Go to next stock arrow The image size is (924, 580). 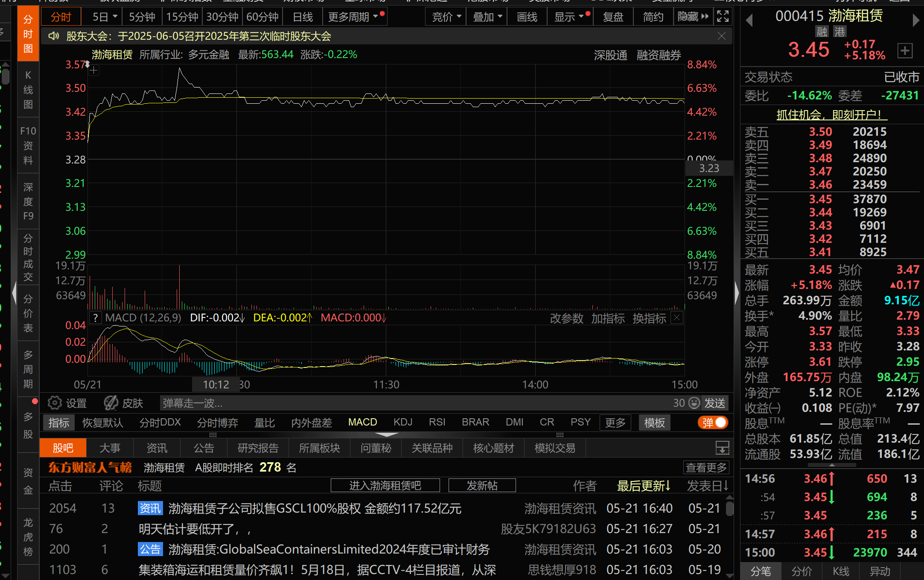pyautogui.click(x=915, y=20)
